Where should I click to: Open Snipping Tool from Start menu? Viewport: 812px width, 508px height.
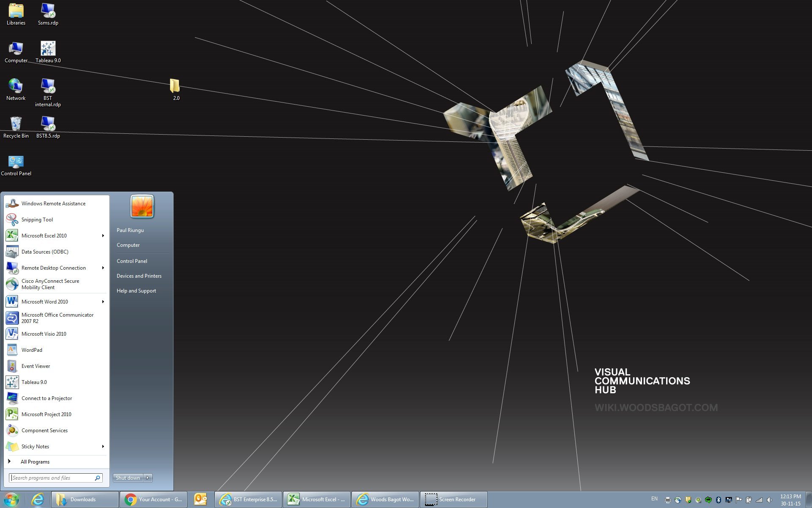[x=37, y=220]
